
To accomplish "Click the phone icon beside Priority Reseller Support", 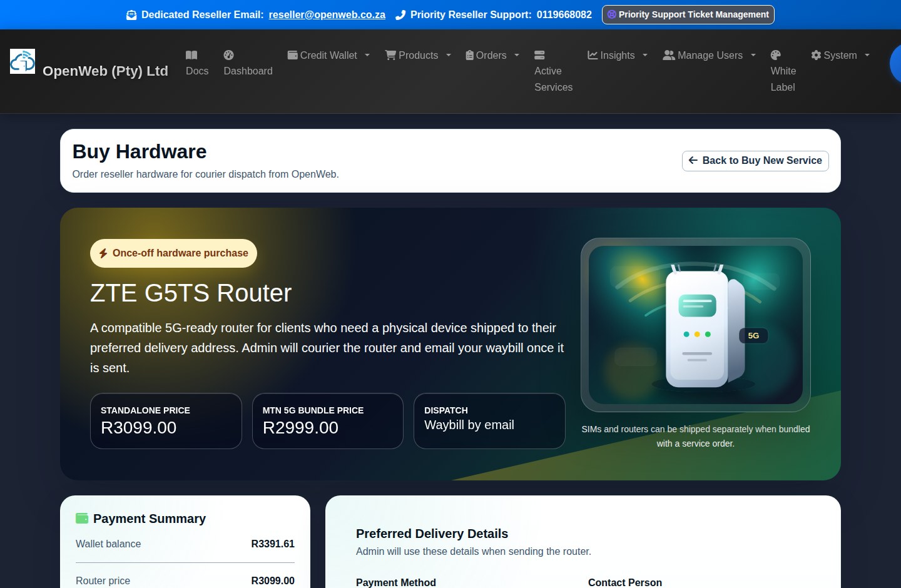I will (x=400, y=15).
